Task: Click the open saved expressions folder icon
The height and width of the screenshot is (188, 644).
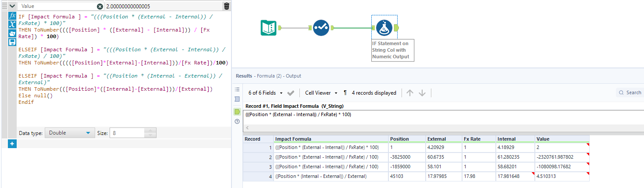Action: (x=12, y=33)
